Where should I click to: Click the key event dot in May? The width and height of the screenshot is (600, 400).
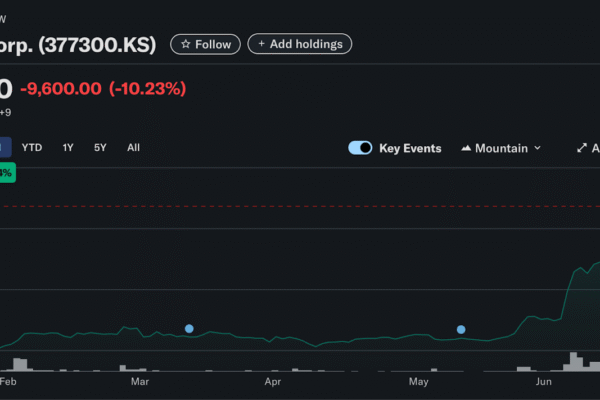pos(461,329)
